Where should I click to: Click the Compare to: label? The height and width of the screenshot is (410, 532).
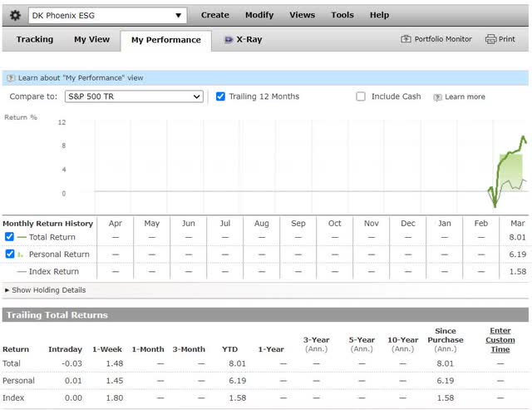point(33,96)
